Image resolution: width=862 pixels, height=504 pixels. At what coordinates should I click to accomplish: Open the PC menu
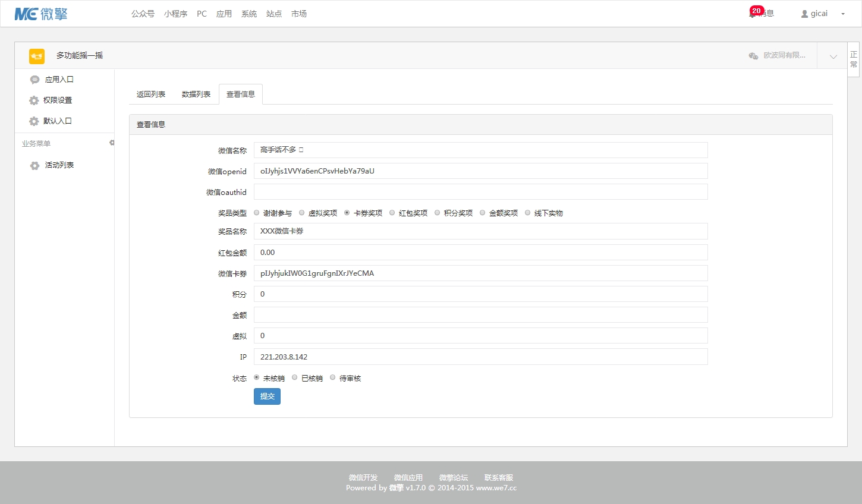[x=202, y=14]
